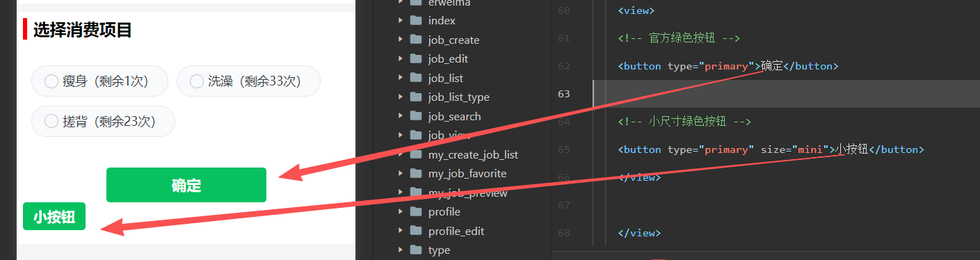Click the blank line 63 in editor
Viewport: 980px width, 260px height.
[x=786, y=94]
